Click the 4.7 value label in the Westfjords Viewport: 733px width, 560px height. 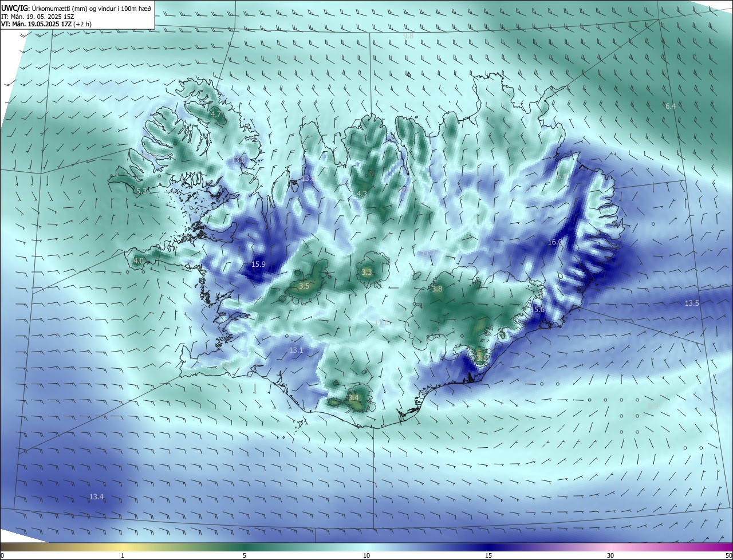pos(216,115)
